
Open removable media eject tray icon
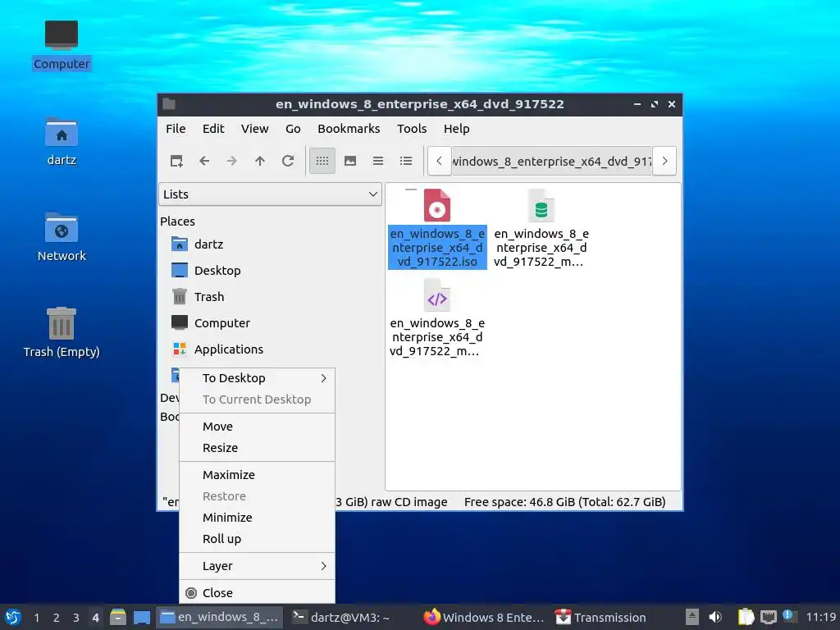[692, 617]
